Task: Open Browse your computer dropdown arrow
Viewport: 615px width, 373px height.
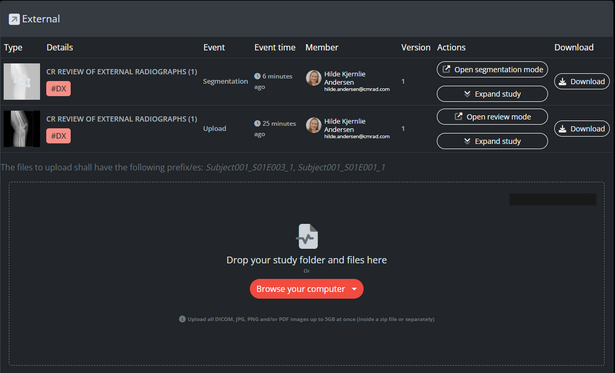Action: 354,289
